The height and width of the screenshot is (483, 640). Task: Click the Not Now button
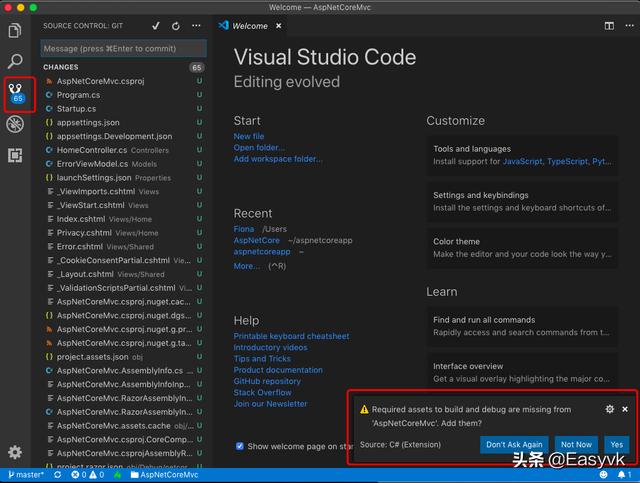pos(576,444)
